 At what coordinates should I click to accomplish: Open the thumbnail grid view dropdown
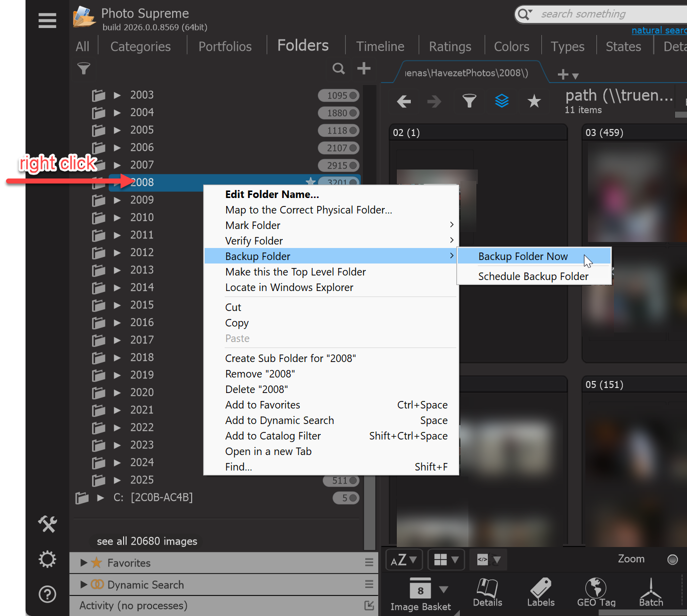tap(446, 560)
